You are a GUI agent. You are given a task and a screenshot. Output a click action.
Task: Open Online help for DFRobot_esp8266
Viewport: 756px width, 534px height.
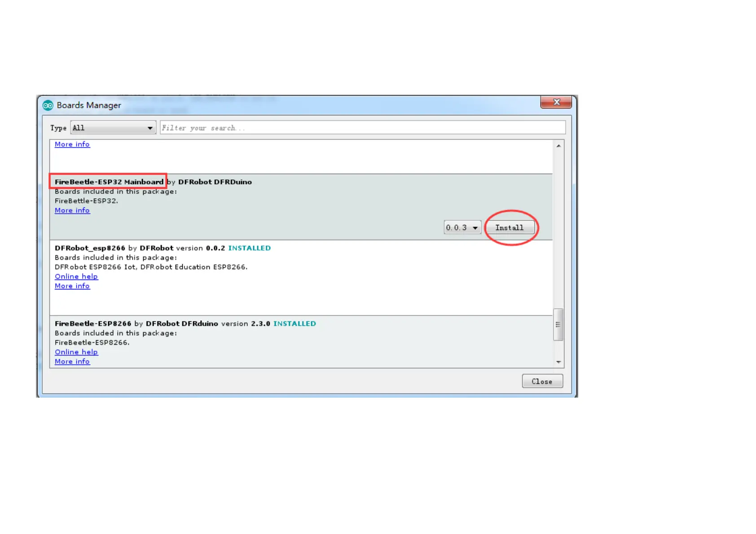tap(76, 276)
